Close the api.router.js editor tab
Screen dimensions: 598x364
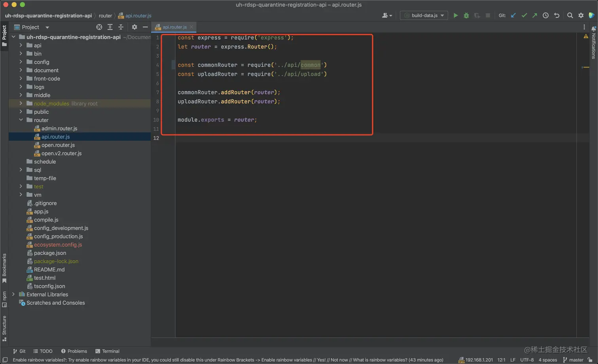191,27
